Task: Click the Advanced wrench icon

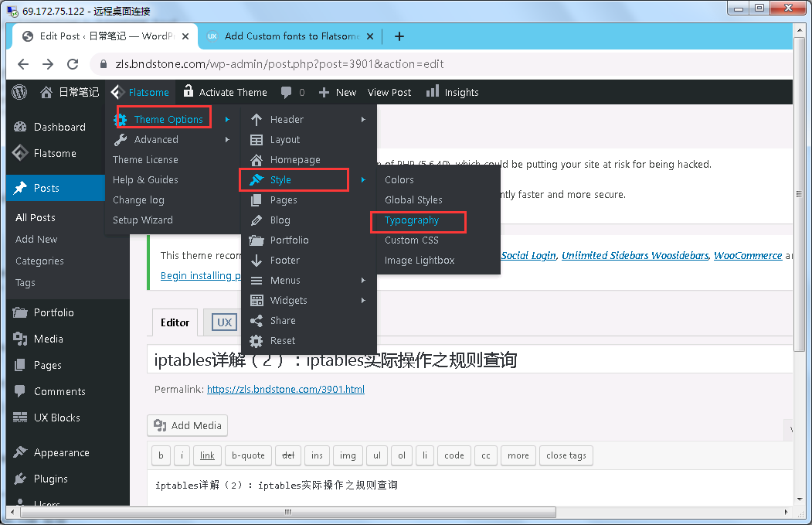Action: [x=121, y=140]
